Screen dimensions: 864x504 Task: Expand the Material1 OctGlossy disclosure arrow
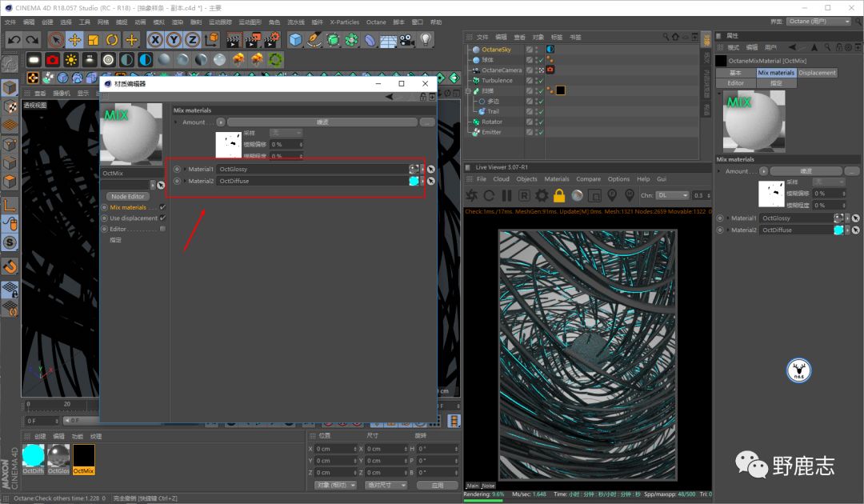[x=185, y=170]
